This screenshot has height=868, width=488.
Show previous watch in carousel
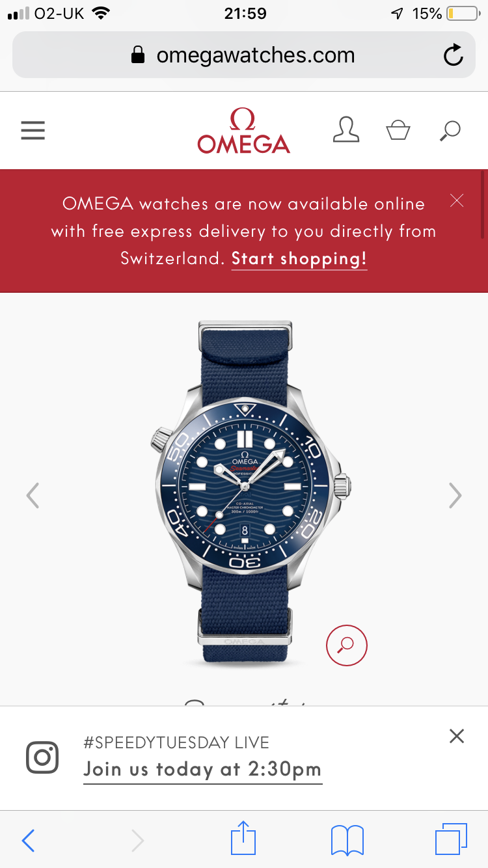point(33,496)
